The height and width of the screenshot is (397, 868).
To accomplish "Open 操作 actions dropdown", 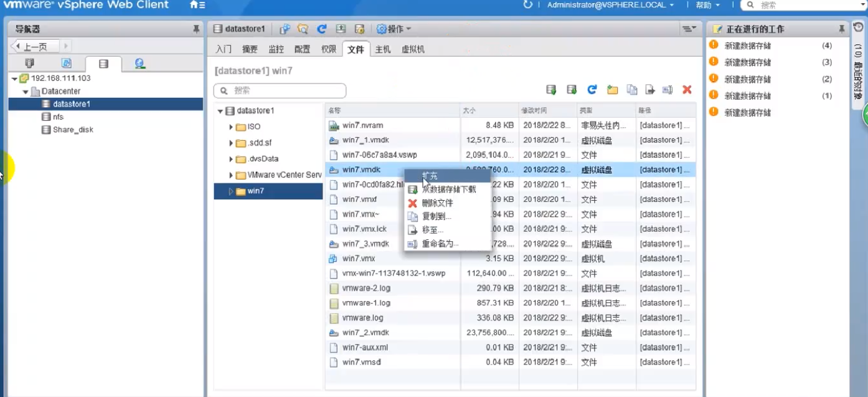I will tap(394, 29).
